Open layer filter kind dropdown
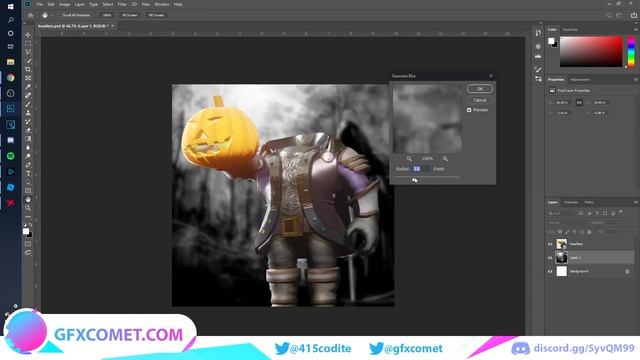The height and width of the screenshot is (360, 640). [x=561, y=213]
